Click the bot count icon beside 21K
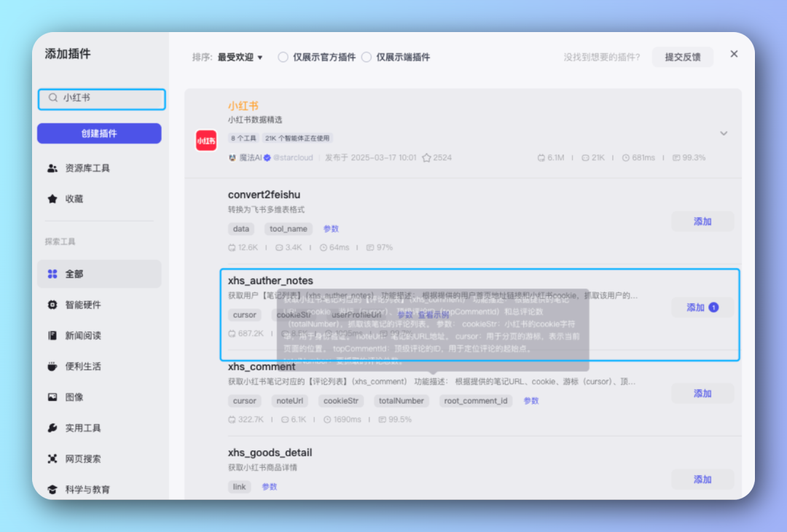The image size is (787, 532). [585, 157]
